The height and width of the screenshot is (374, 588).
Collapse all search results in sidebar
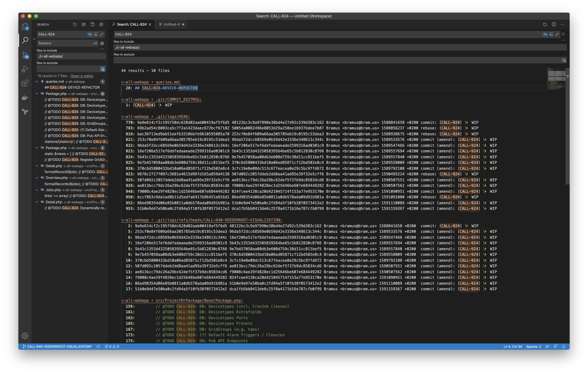point(101,24)
